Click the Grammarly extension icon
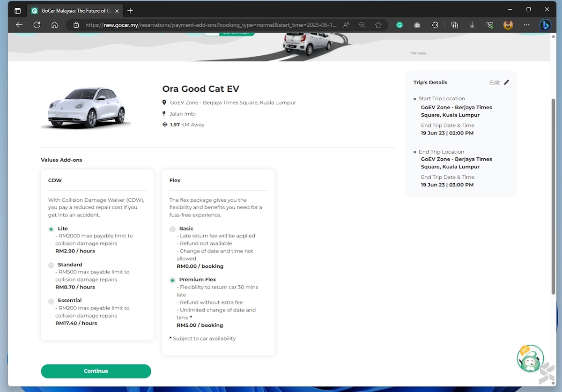Screen dimensions: 562x392 click(399, 25)
